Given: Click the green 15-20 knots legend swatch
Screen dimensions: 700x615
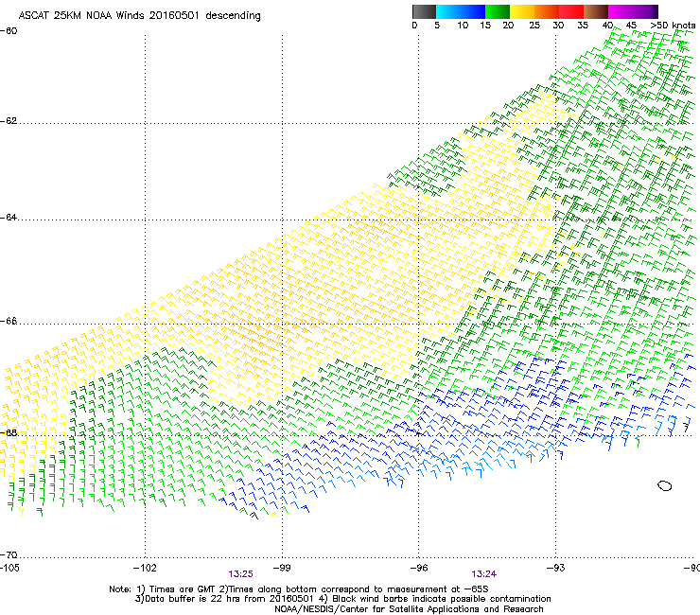Looking at the screenshot, I should click(498, 11).
